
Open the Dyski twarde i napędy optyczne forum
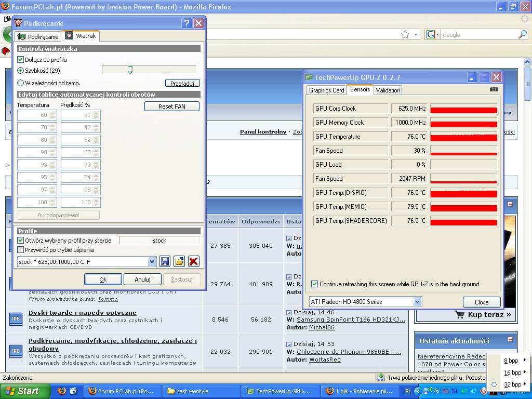tap(82, 313)
